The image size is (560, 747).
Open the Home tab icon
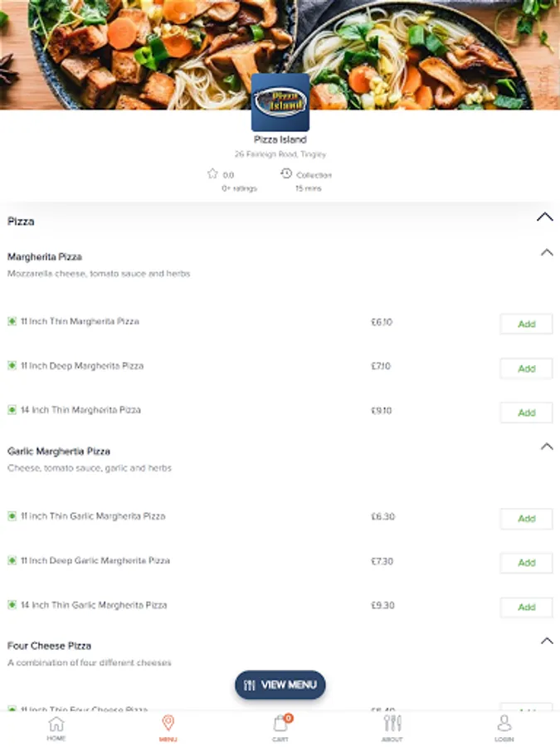(x=56, y=724)
